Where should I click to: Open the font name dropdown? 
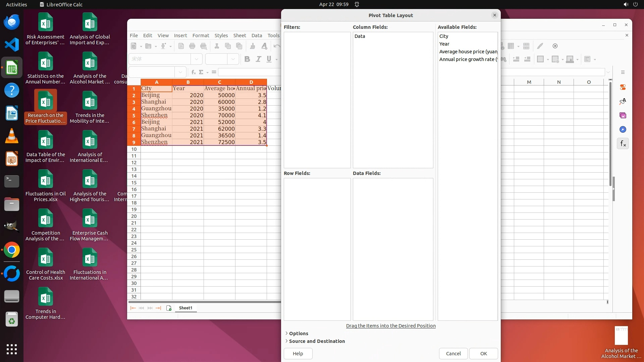pyautogui.click(x=197, y=59)
